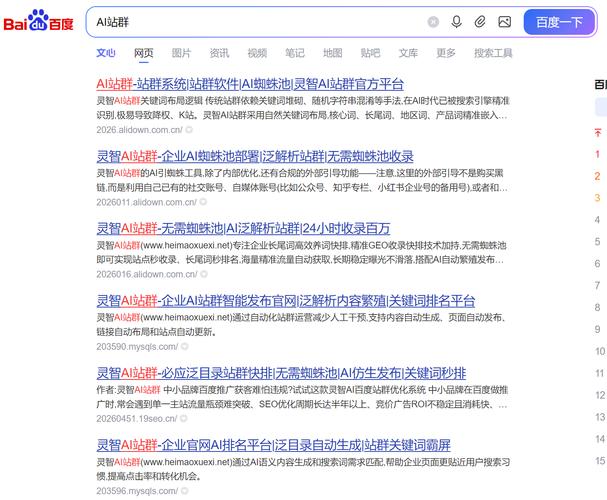Clear the search box text
Viewport: 607px width, 500px height.
[433, 22]
